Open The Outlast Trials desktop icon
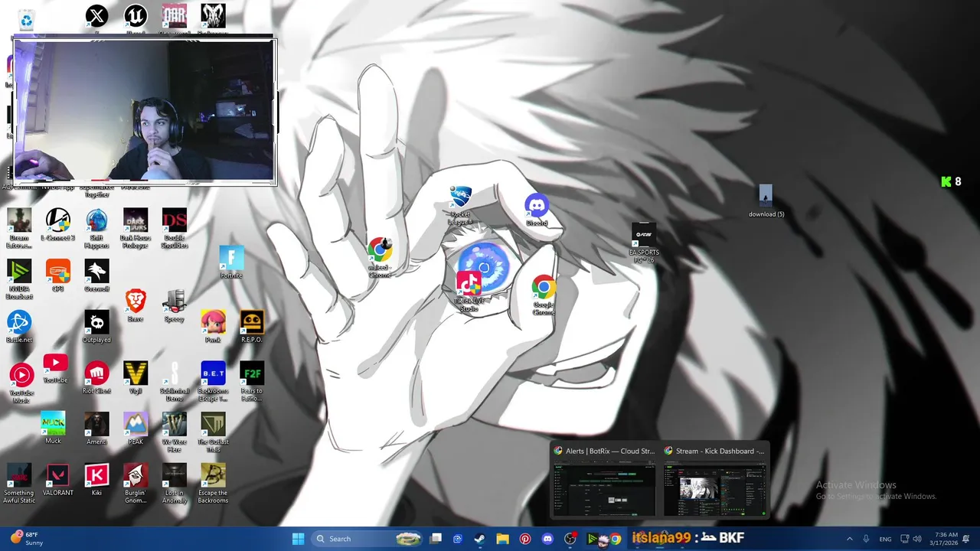Viewport: 980px width, 551px height. [213, 432]
